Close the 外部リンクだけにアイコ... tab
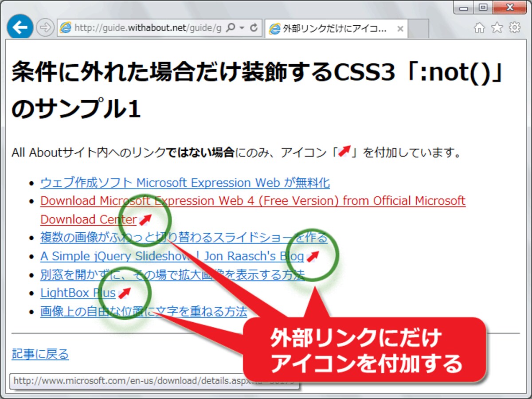 pos(400,29)
